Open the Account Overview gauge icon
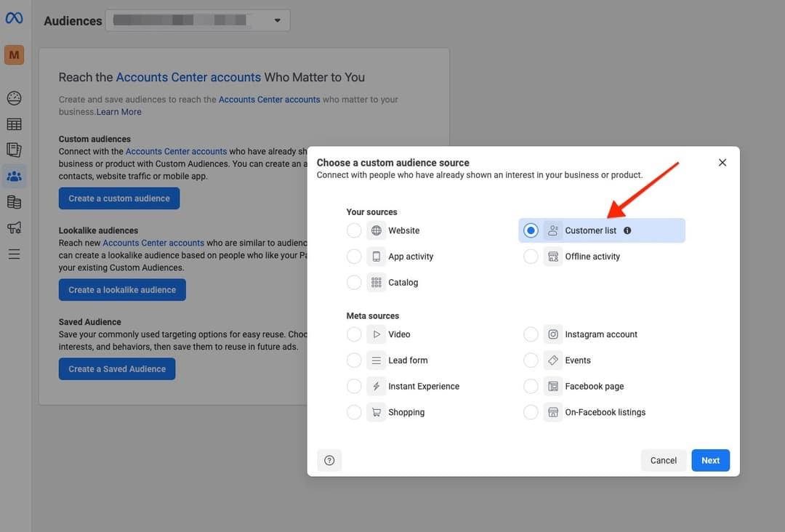The width and height of the screenshot is (785, 532). pyautogui.click(x=14, y=98)
